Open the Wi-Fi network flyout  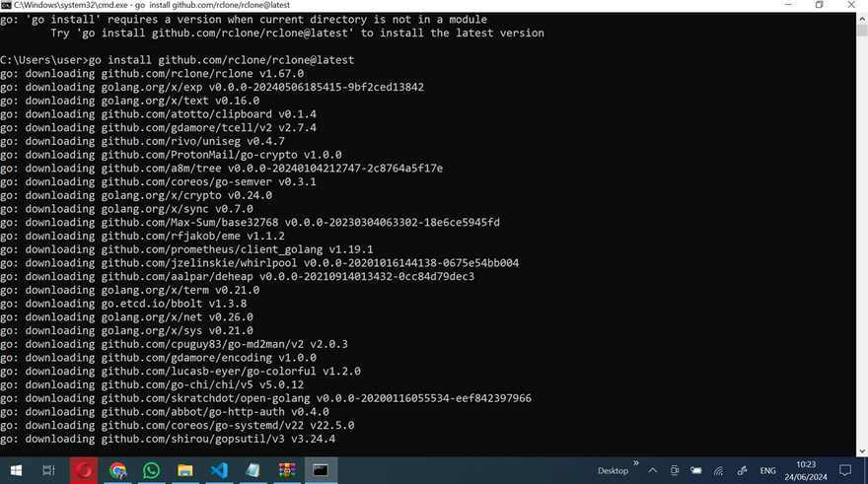tap(719, 470)
